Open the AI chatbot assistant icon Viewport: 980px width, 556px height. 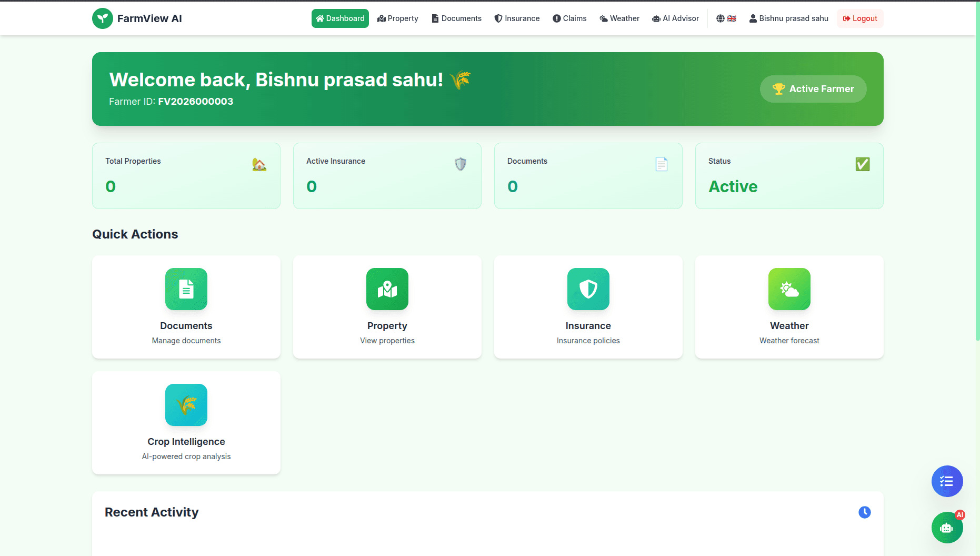click(947, 528)
